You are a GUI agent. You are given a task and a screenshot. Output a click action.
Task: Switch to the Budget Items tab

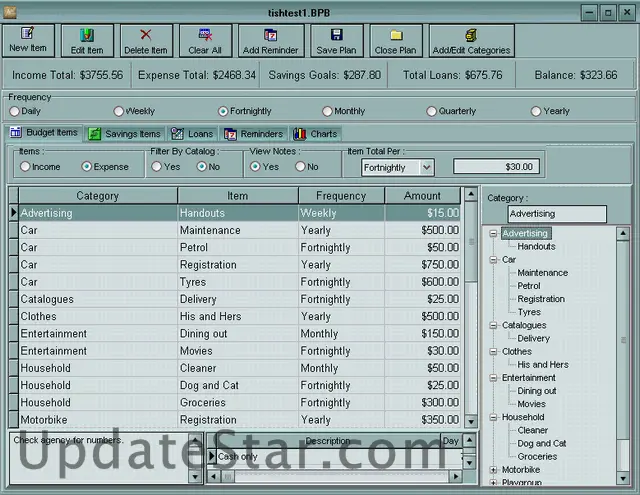click(x=44, y=133)
